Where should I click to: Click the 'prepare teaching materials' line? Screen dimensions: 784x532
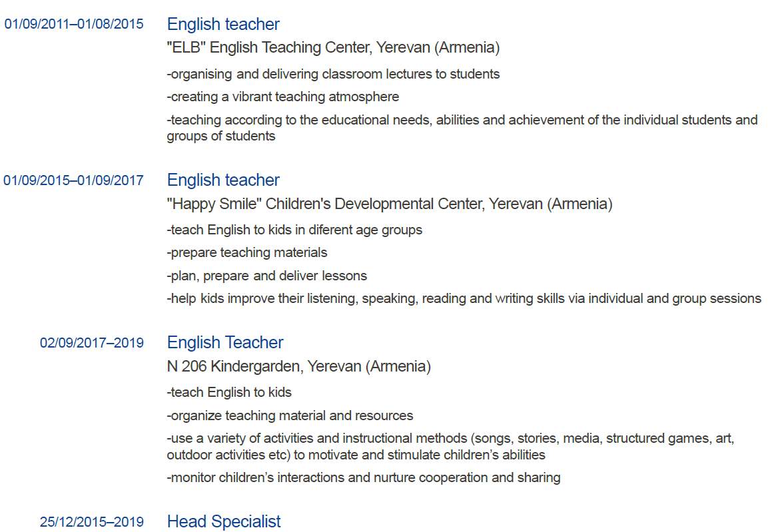247,252
